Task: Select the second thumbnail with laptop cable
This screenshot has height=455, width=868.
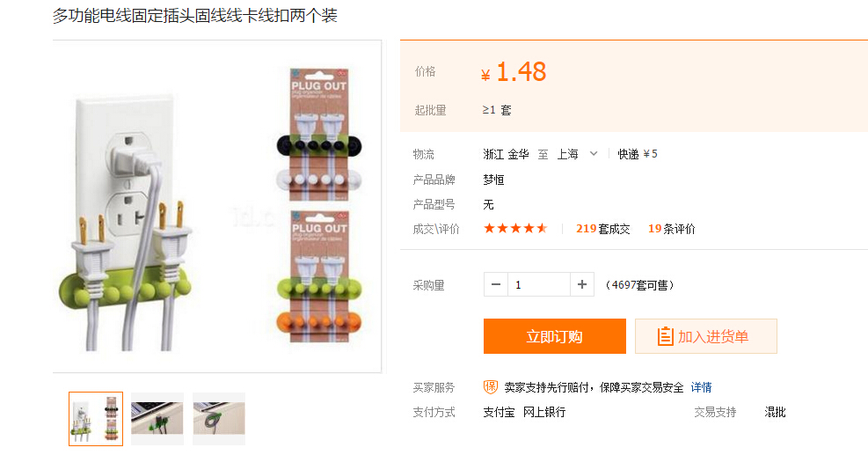Action: [x=157, y=419]
